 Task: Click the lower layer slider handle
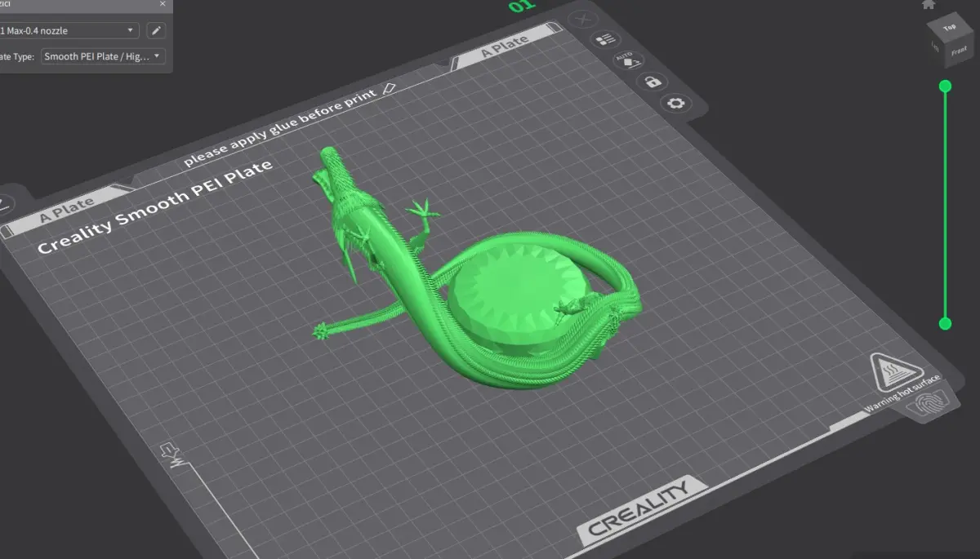[945, 324]
